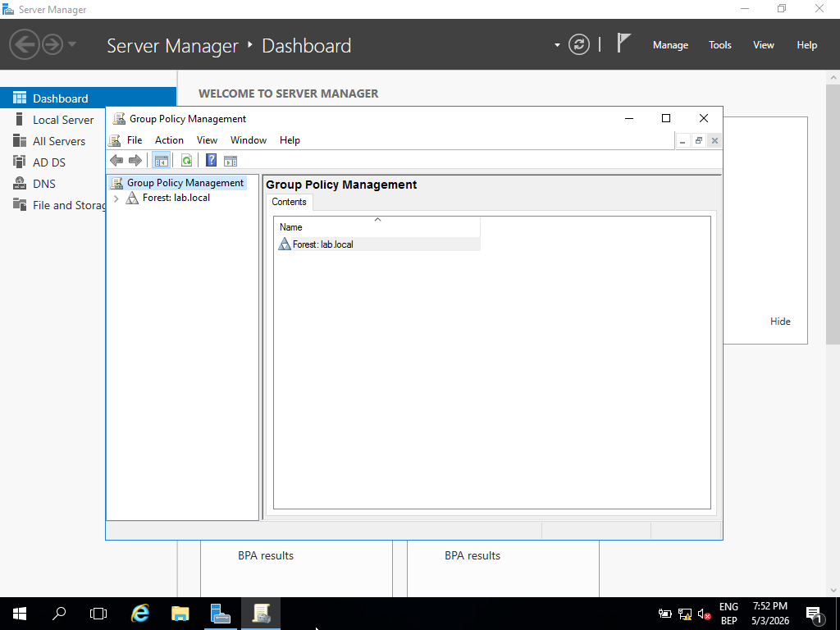The width and height of the screenshot is (840, 630).
Task: Click Group Policy Management taskbar button
Action: tap(261, 614)
